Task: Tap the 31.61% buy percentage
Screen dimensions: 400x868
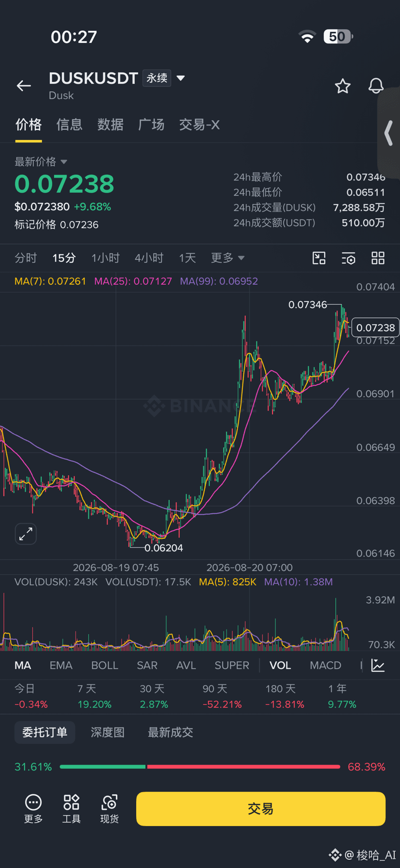Action: [x=33, y=767]
